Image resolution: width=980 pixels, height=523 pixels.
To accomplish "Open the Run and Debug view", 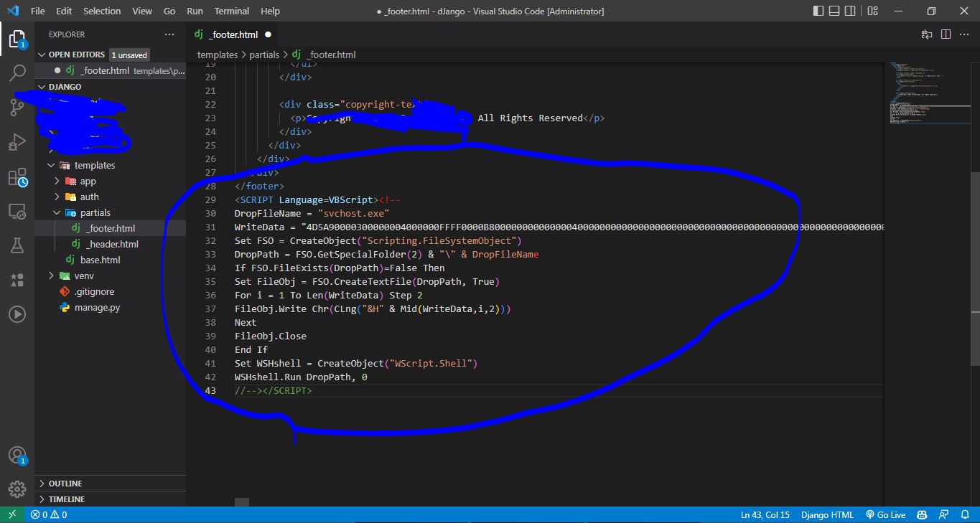I will click(x=17, y=142).
